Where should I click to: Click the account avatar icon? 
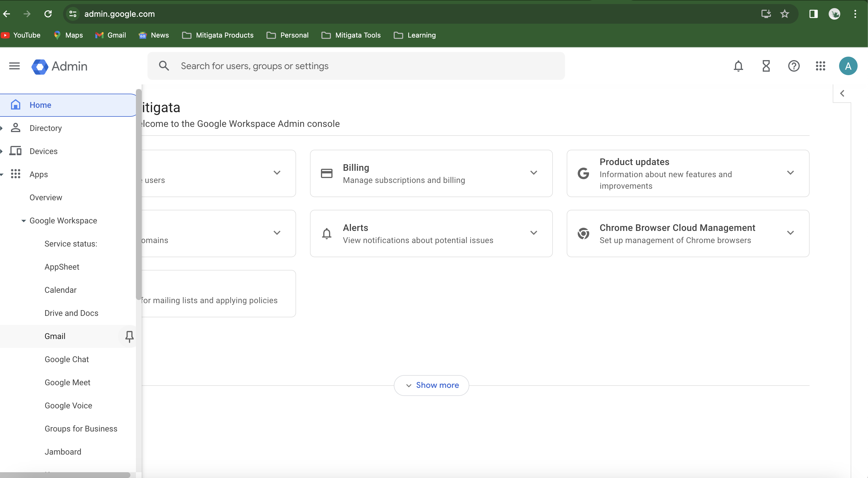(x=849, y=66)
